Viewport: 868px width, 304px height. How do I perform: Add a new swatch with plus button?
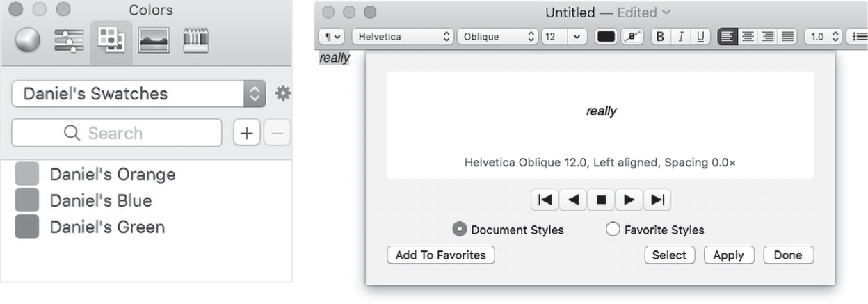246,133
